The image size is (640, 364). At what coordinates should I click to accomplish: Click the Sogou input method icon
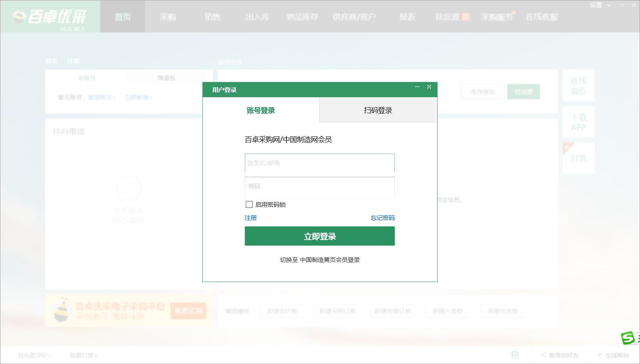pos(628,338)
